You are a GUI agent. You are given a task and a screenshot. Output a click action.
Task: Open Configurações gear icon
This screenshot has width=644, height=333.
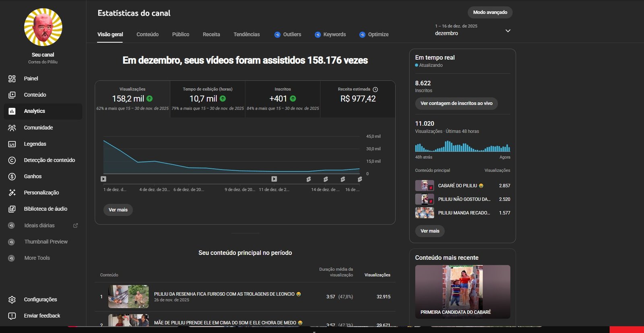(12, 300)
